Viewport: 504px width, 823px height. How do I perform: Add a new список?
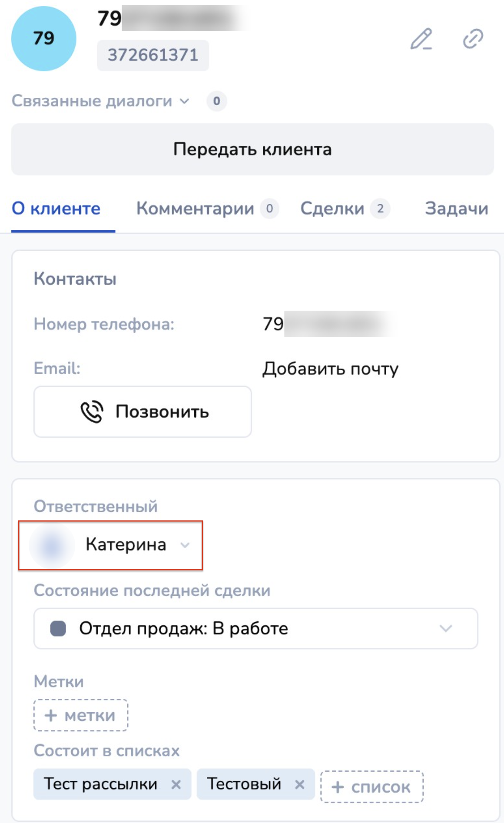(x=371, y=787)
